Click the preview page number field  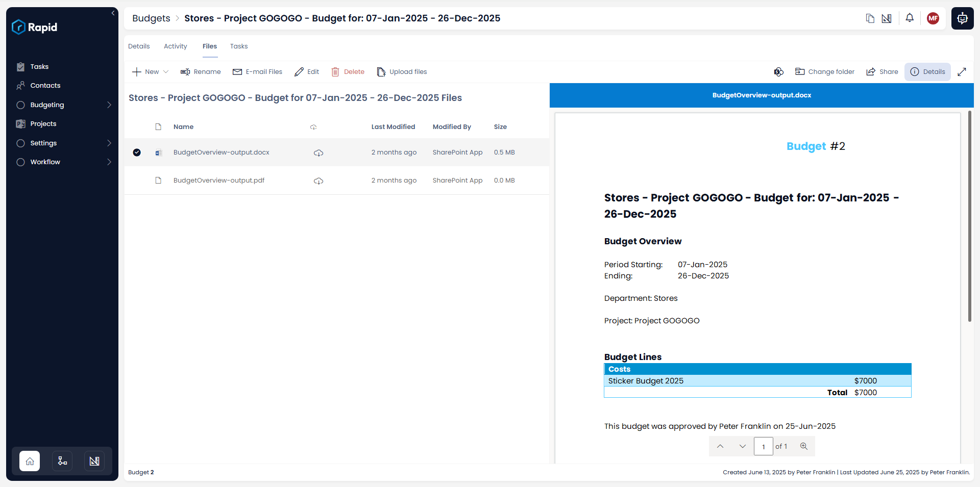click(764, 446)
